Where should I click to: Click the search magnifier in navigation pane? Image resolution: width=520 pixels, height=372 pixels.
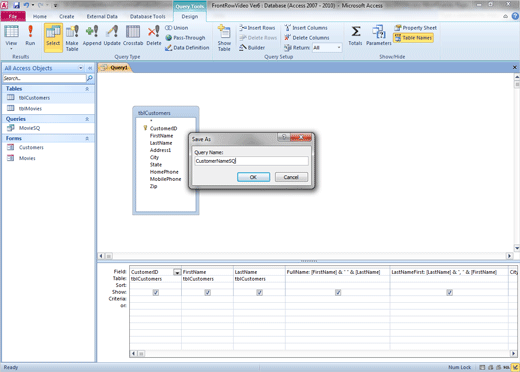(x=90, y=78)
